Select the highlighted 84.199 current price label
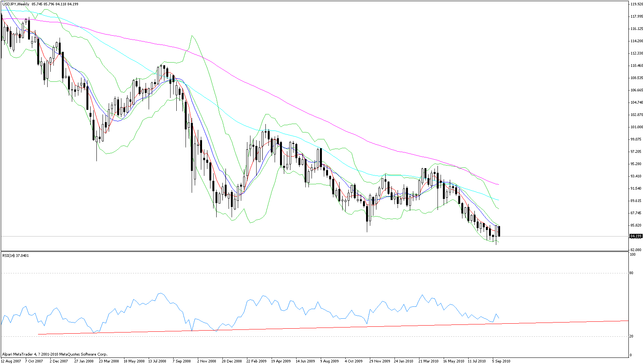This screenshot has height=364, width=643. click(636, 236)
